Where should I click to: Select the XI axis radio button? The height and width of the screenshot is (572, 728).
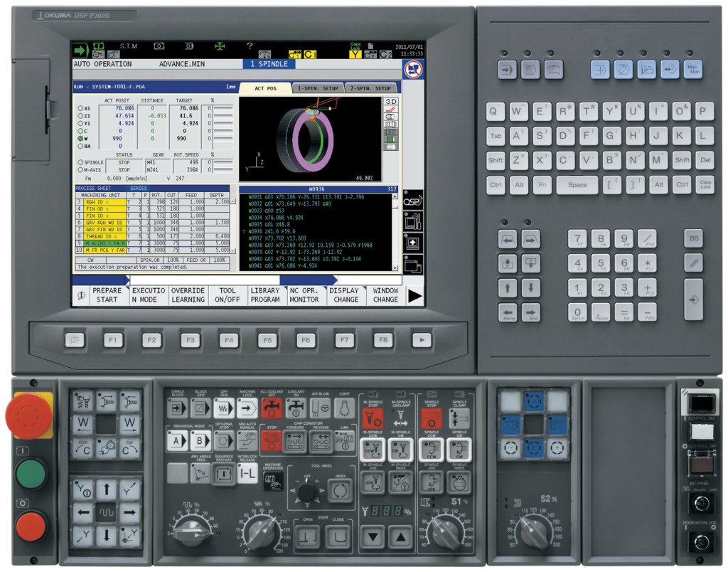[x=80, y=108]
